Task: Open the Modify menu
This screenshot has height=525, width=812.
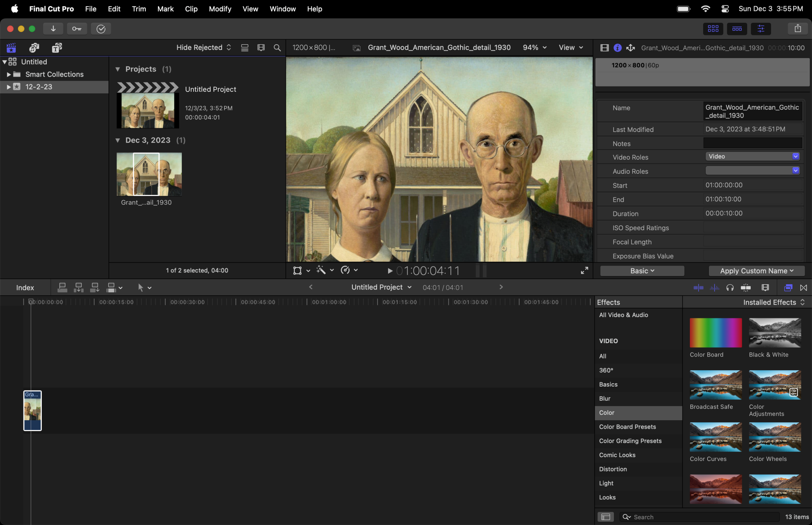Action: [220, 9]
